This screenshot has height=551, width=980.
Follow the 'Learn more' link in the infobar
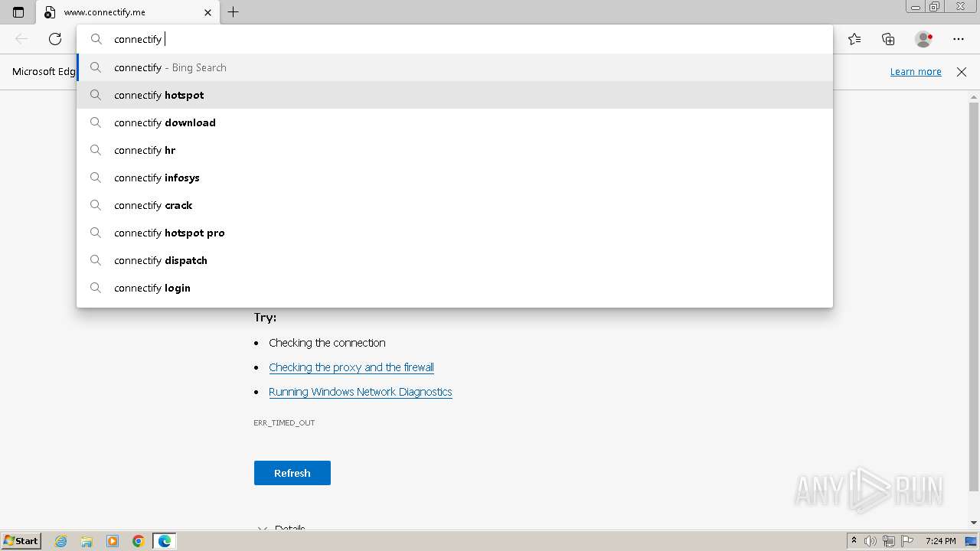916,71
